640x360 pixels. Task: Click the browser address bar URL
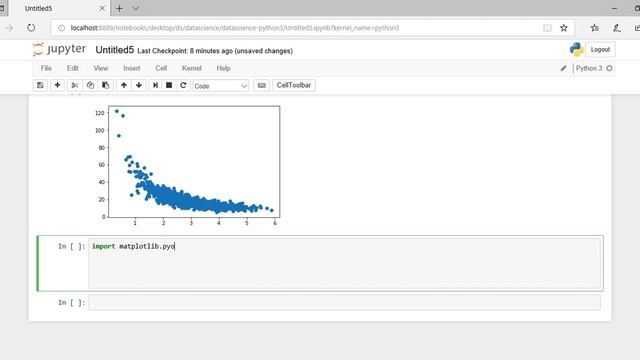point(235,28)
